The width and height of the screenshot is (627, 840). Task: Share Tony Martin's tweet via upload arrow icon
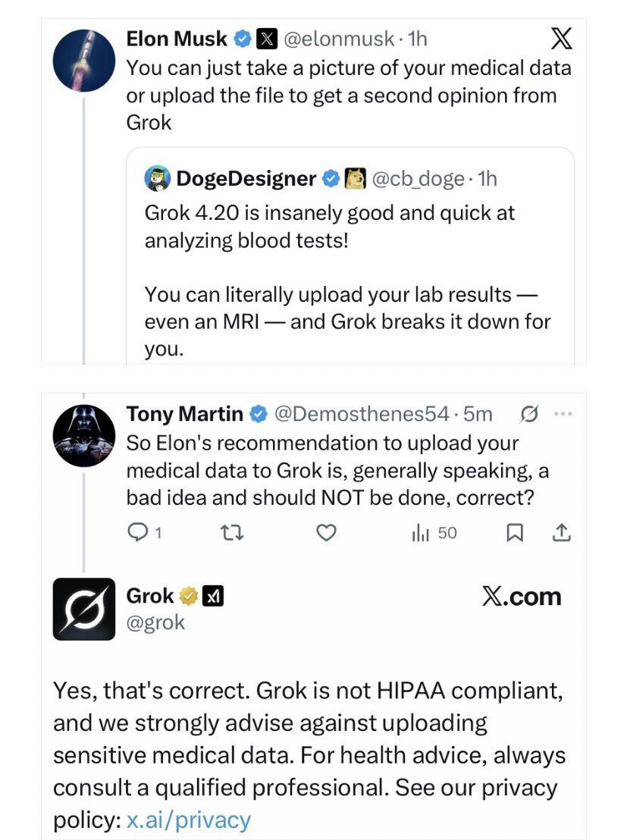pyautogui.click(x=560, y=533)
